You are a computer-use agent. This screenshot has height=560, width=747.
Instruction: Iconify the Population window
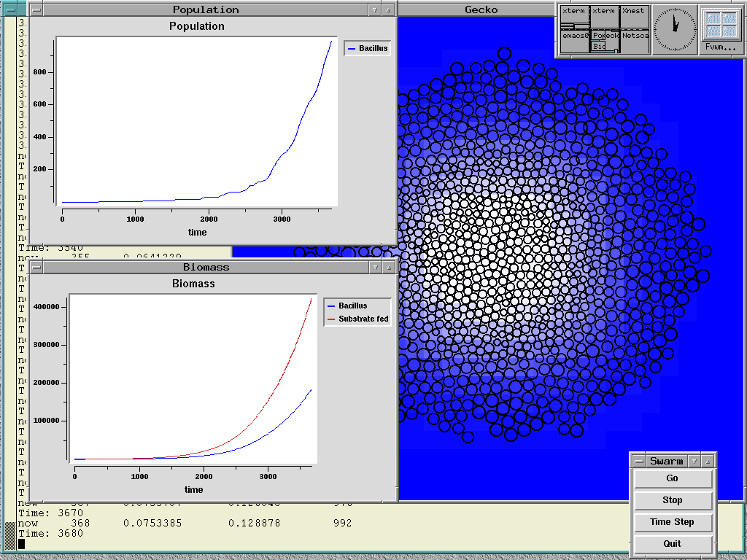click(375, 9)
